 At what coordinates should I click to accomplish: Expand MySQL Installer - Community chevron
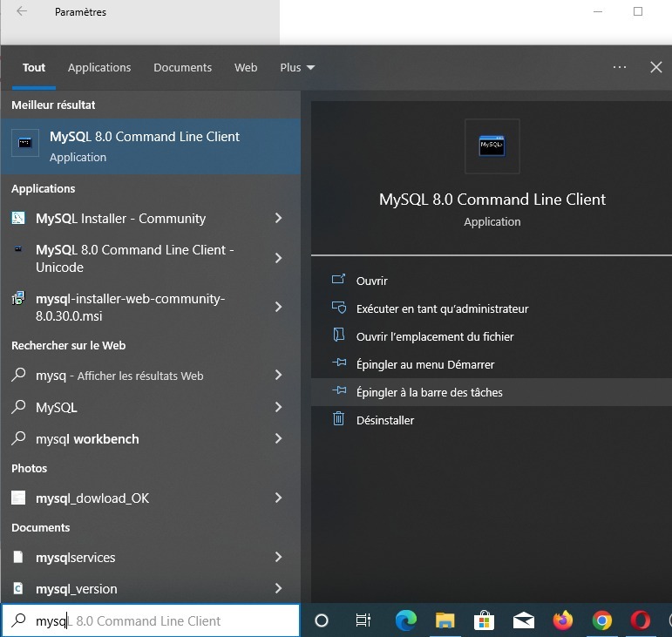click(x=279, y=218)
